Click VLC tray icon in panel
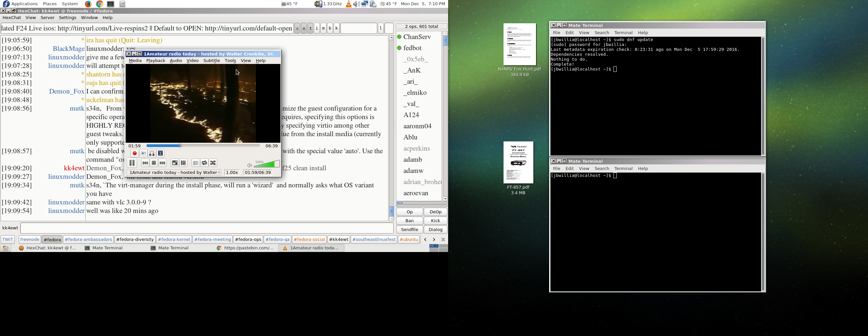 (349, 4)
